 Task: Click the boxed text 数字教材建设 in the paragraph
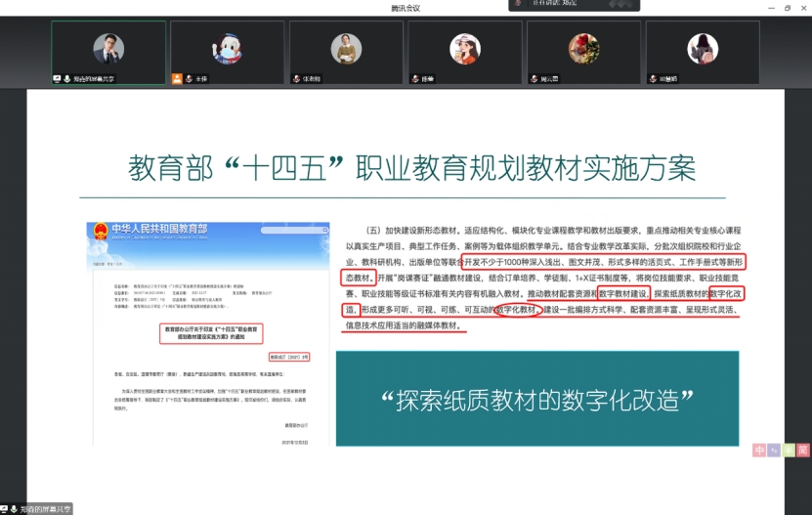623,294
